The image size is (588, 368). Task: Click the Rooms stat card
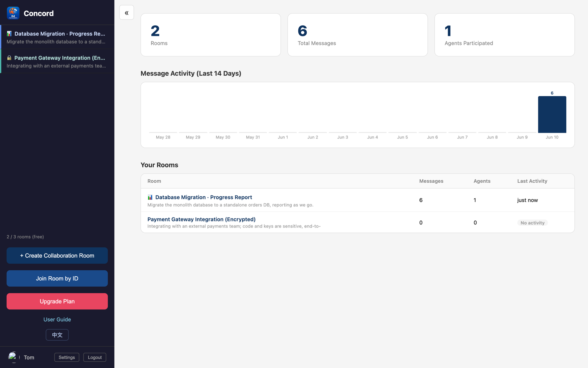pos(210,35)
